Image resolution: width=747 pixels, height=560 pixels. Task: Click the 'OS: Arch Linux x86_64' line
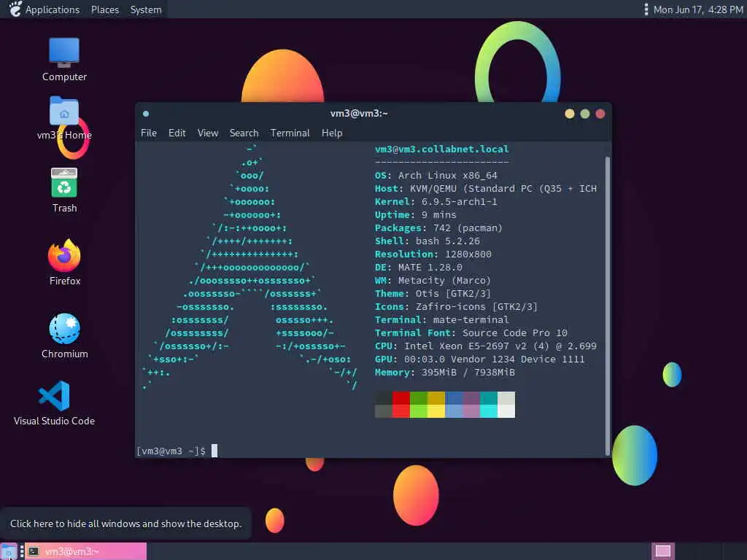click(x=436, y=175)
